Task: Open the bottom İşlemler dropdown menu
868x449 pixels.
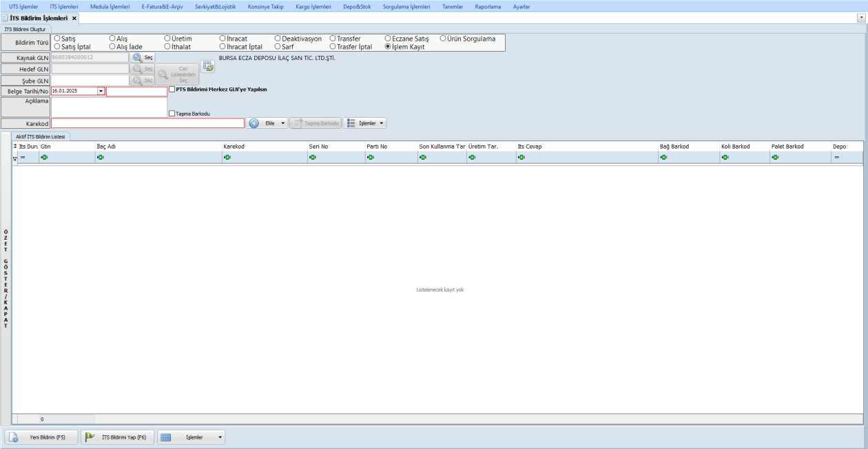Action: click(x=191, y=437)
